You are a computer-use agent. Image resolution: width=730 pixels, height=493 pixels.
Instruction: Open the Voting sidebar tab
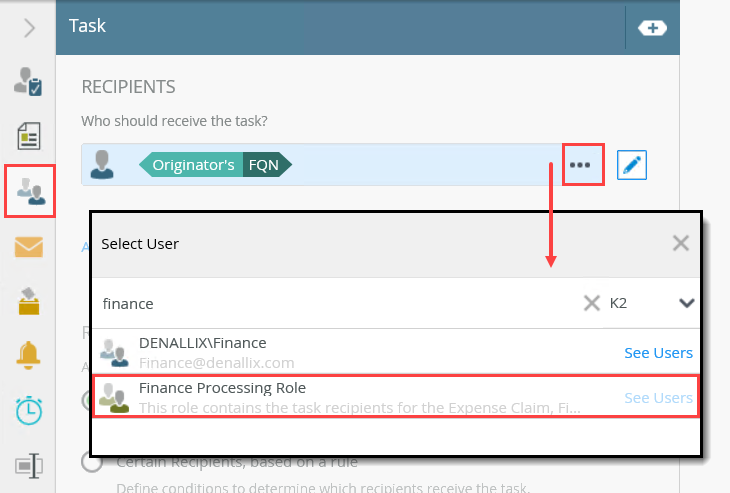[x=28, y=300]
